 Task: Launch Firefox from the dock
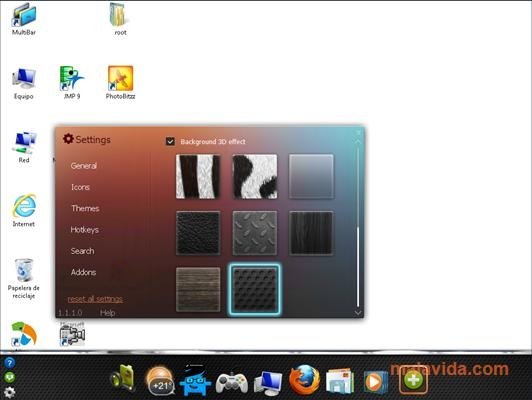click(304, 380)
